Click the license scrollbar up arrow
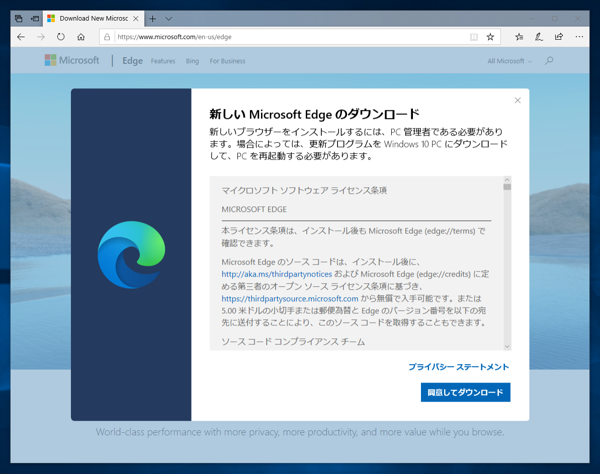600x474 pixels. 507,179
